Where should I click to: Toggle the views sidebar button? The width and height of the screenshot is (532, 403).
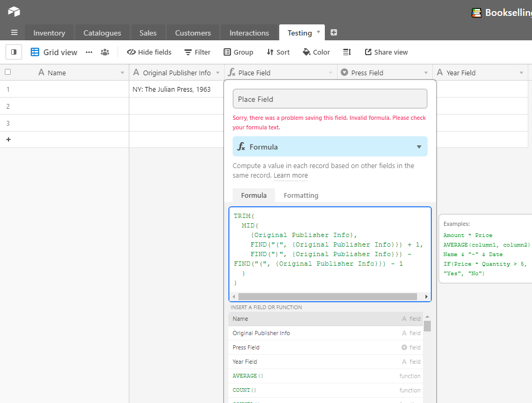14,52
